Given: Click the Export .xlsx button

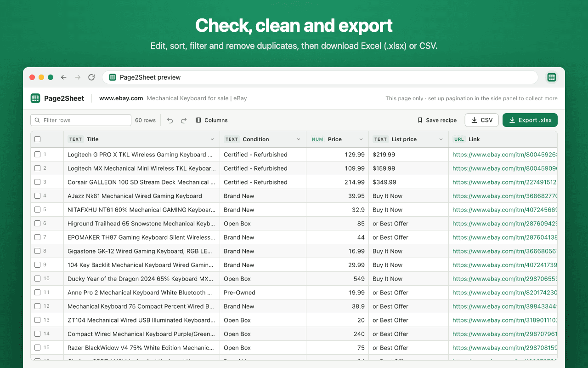Looking at the screenshot, I should pyautogui.click(x=530, y=120).
